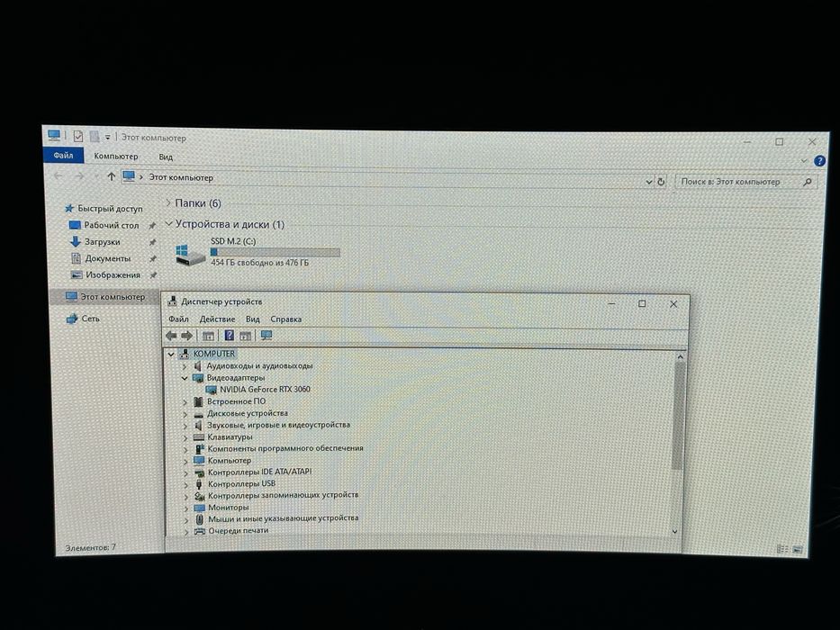Collapse the Устройства и диски (1) group
The width and height of the screenshot is (840, 630).
tap(168, 223)
